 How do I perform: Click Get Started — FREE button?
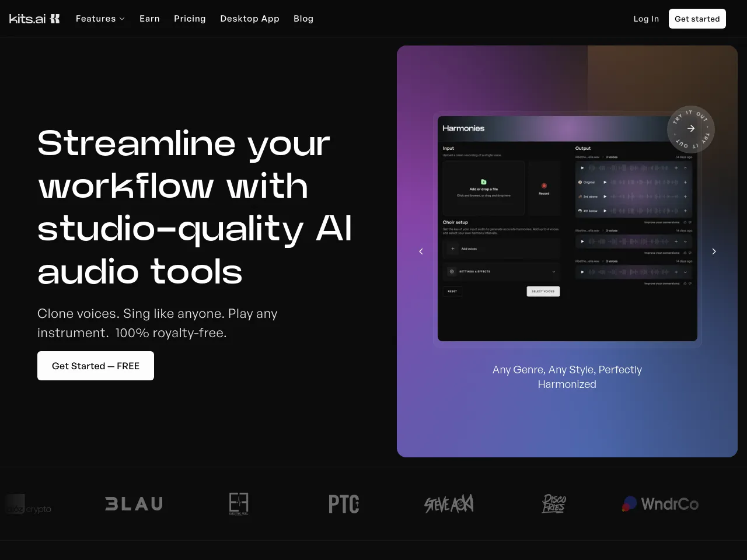click(x=96, y=366)
